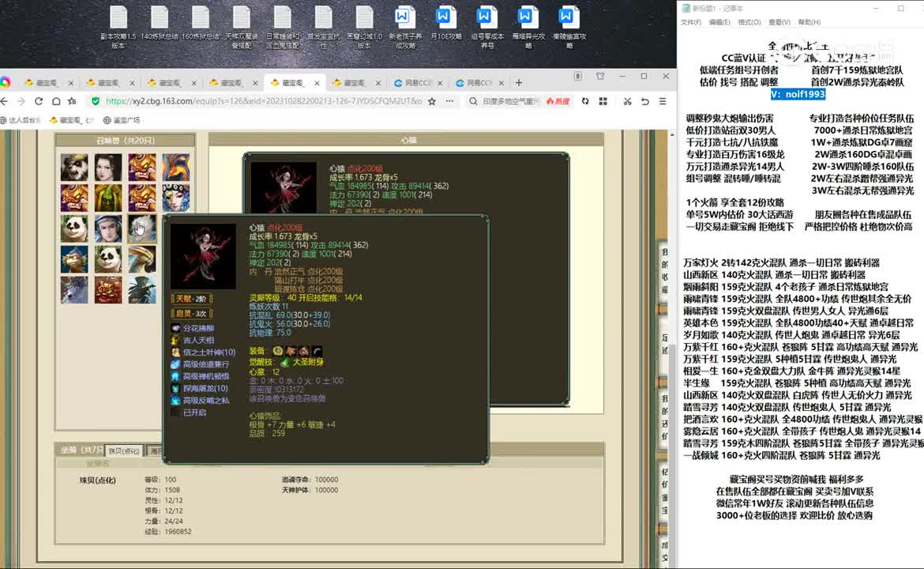
Task: Open the browser hamburger main menu
Action: pyautogui.click(x=663, y=101)
